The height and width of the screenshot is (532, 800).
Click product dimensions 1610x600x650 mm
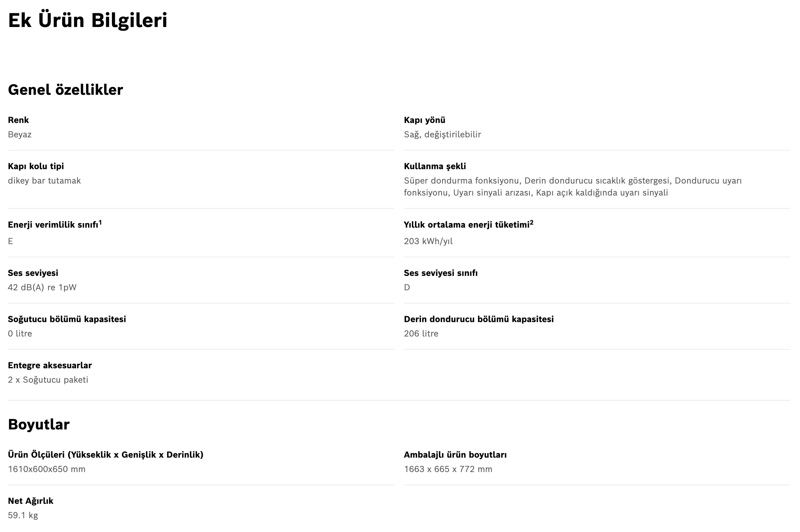pyautogui.click(x=47, y=469)
